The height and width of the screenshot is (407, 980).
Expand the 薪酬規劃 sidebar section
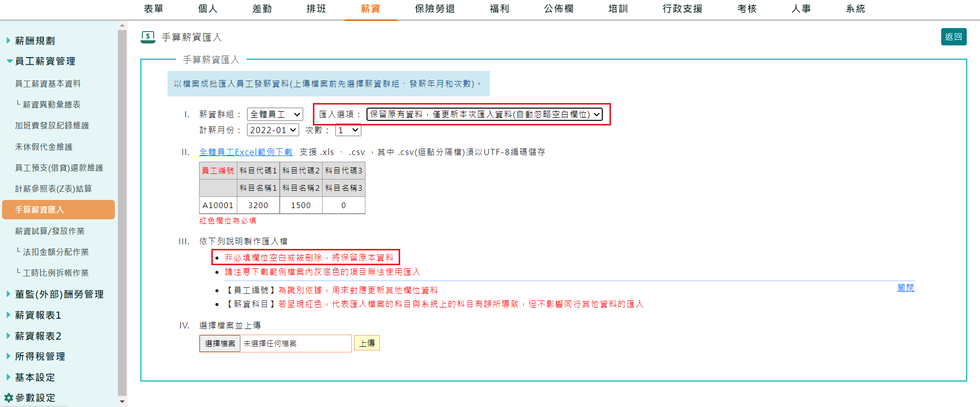point(8,40)
